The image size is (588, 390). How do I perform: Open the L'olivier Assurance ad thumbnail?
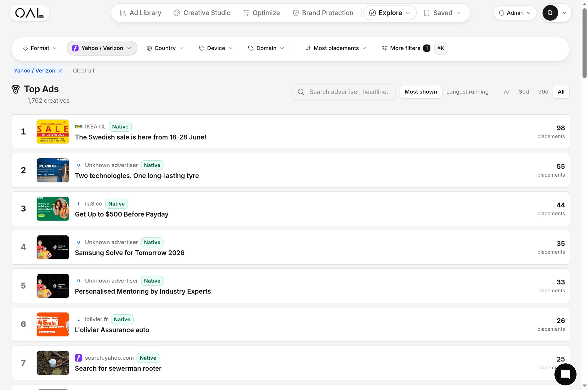point(53,324)
